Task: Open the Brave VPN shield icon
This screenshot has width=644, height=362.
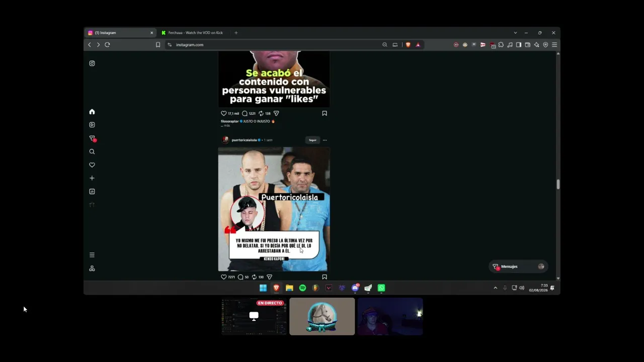Action: click(545, 45)
